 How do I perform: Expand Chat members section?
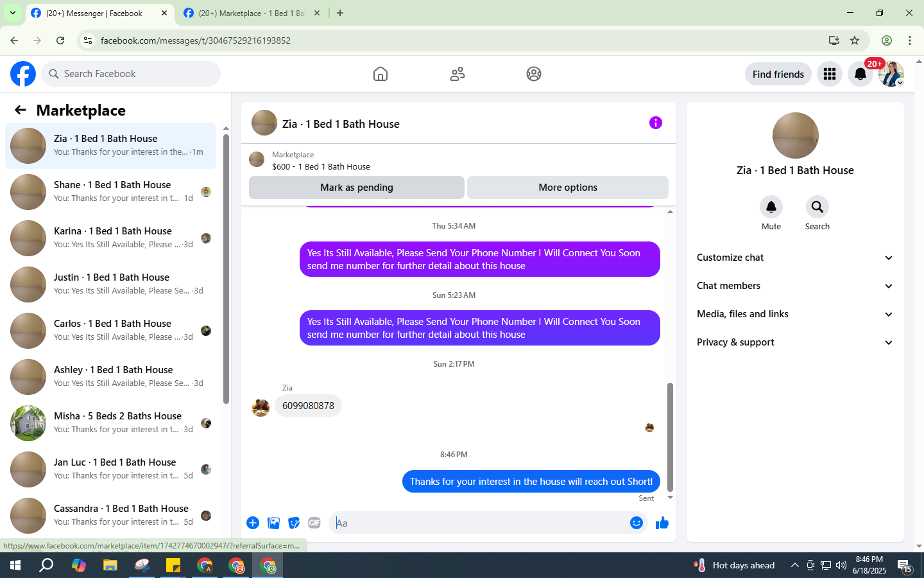coord(795,286)
